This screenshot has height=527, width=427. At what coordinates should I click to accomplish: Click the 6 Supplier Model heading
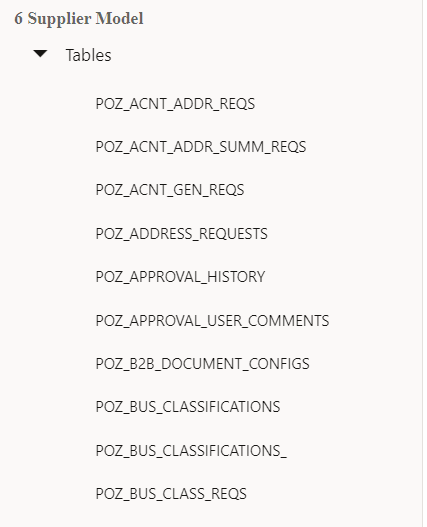tap(79, 18)
